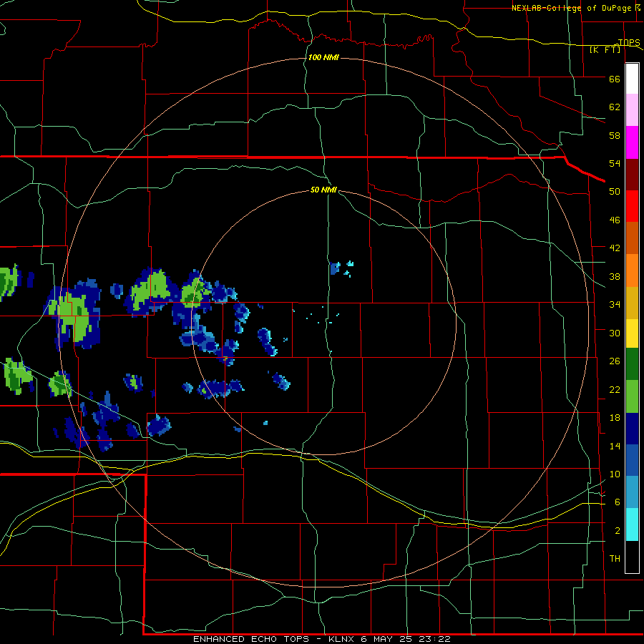Click the '100 NMI' range ring label
The width and height of the screenshot is (644, 644).
[x=323, y=57]
